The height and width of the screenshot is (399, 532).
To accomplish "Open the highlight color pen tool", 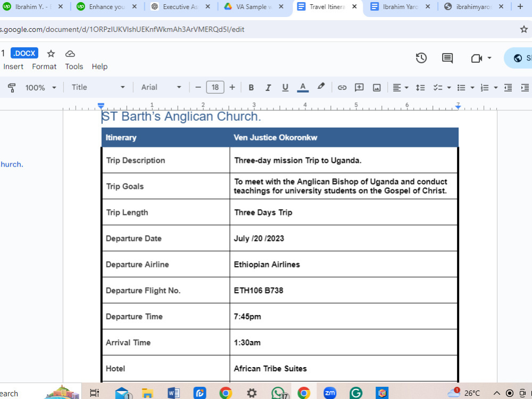I will pyautogui.click(x=321, y=87).
